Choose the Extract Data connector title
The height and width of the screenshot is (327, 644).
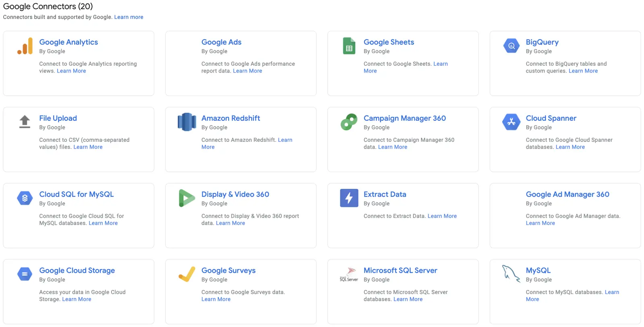[x=385, y=195]
